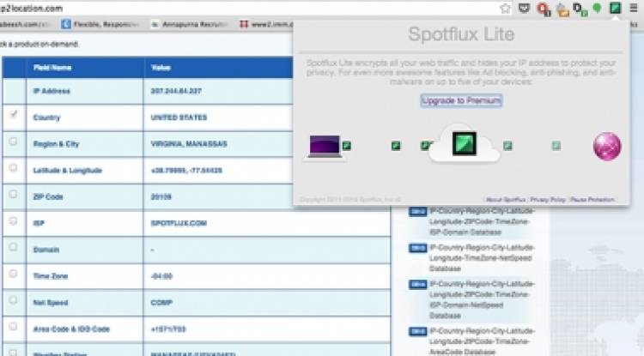
Task: Click the Spotflux cloud logo icon
Action: click(x=464, y=143)
